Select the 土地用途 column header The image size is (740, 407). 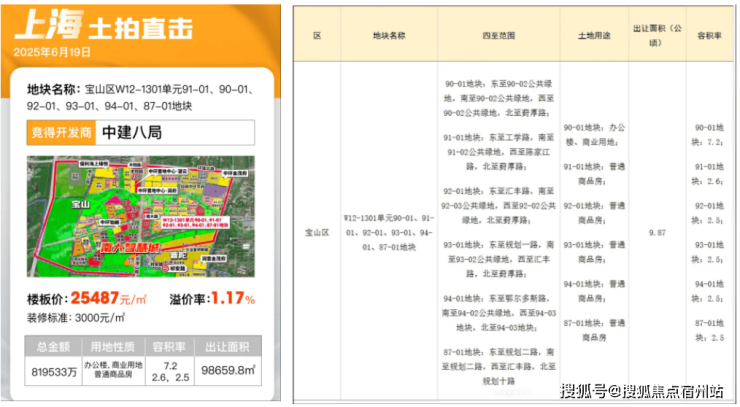pos(591,35)
